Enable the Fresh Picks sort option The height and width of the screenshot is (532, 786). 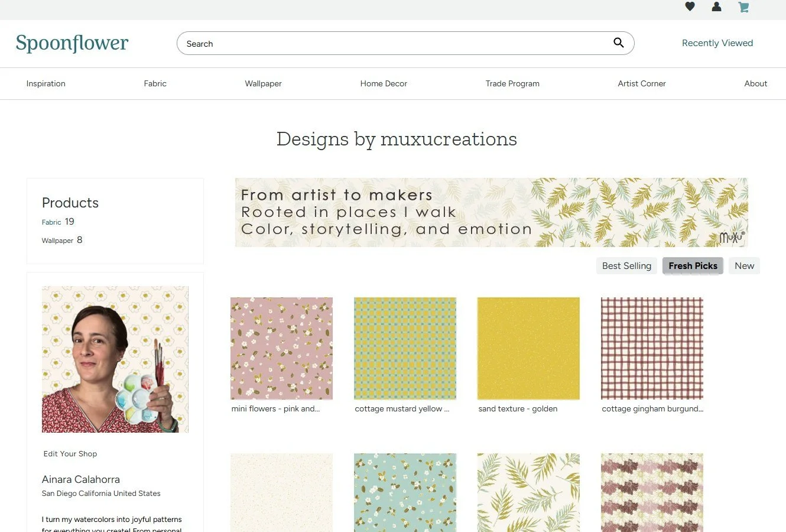pyautogui.click(x=693, y=265)
